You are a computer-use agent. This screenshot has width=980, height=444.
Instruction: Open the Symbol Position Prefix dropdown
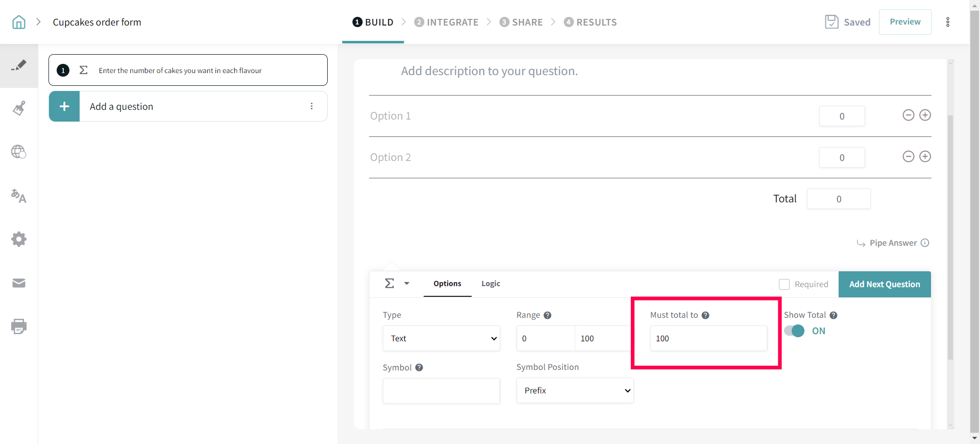575,390
